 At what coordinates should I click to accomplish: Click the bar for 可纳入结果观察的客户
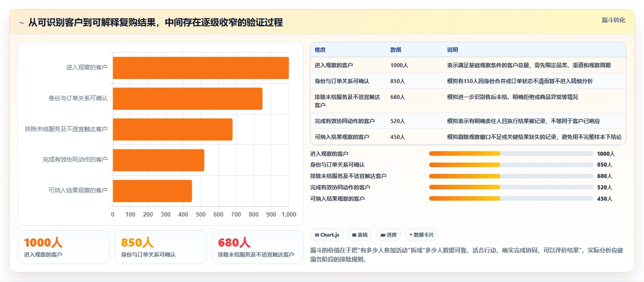point(152,191)
